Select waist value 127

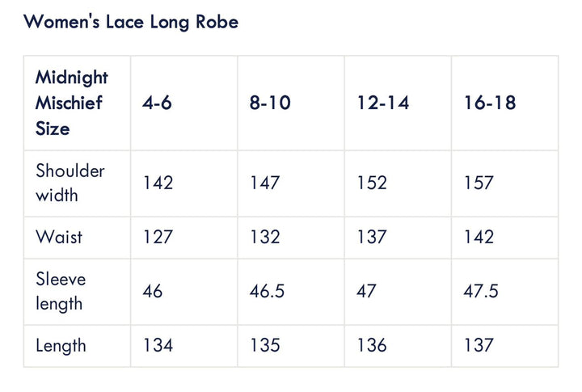tap(158, 238)
